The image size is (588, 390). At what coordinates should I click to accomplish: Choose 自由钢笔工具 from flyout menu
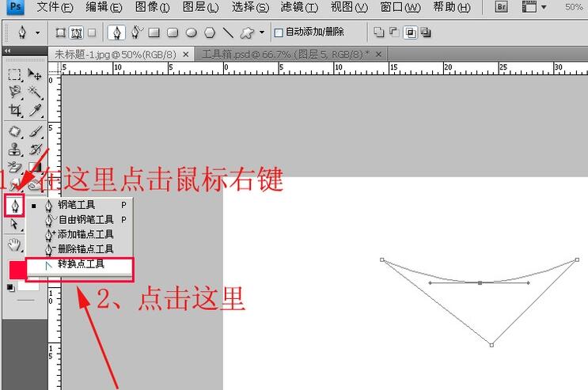coord(79,220)
